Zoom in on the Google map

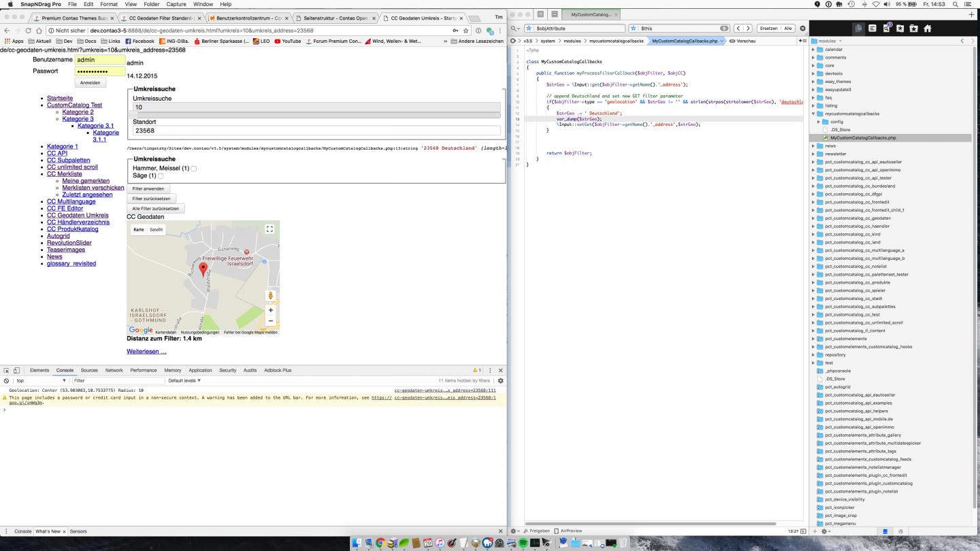tap(271, 310)
